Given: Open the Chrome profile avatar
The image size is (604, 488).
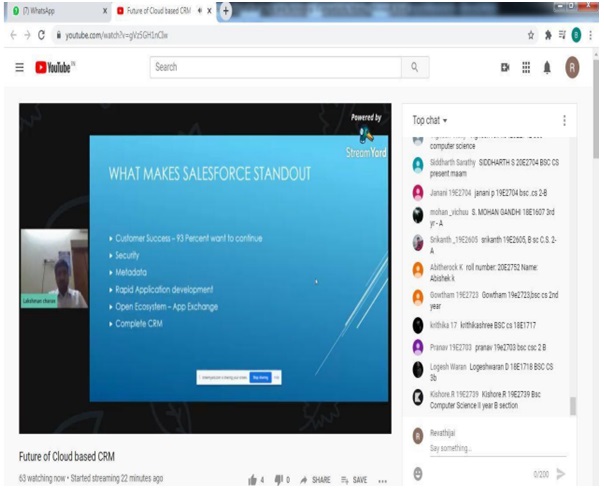Looking at the screenshot, I should click(576, 35).
